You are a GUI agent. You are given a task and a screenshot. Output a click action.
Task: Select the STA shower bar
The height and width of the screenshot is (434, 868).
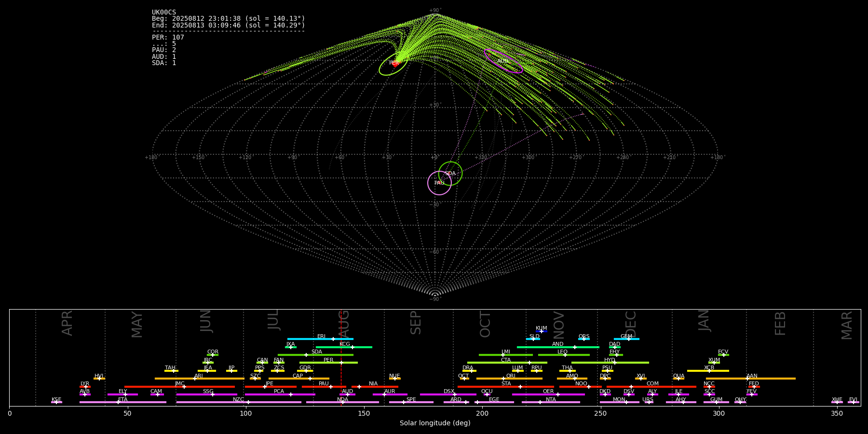[506, 387]
